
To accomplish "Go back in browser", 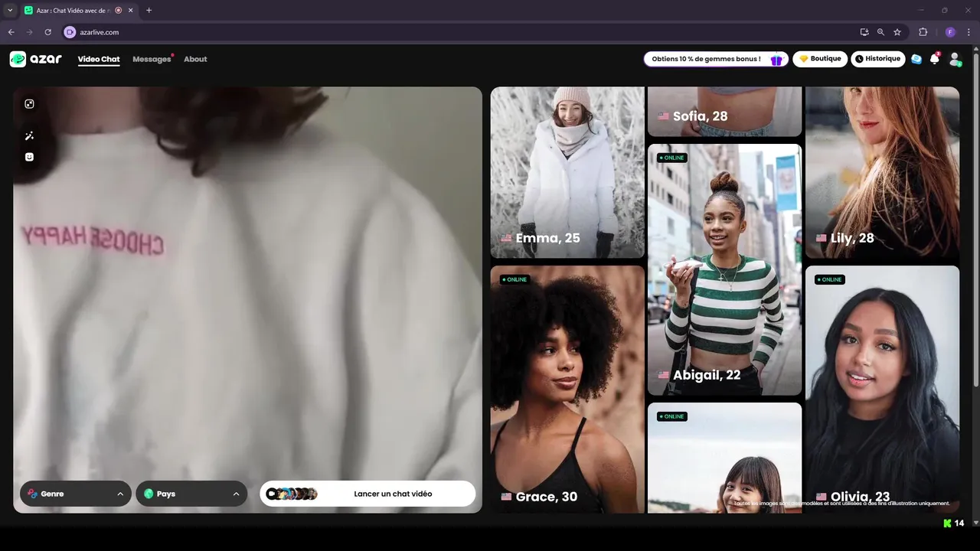I will [11, 32].
